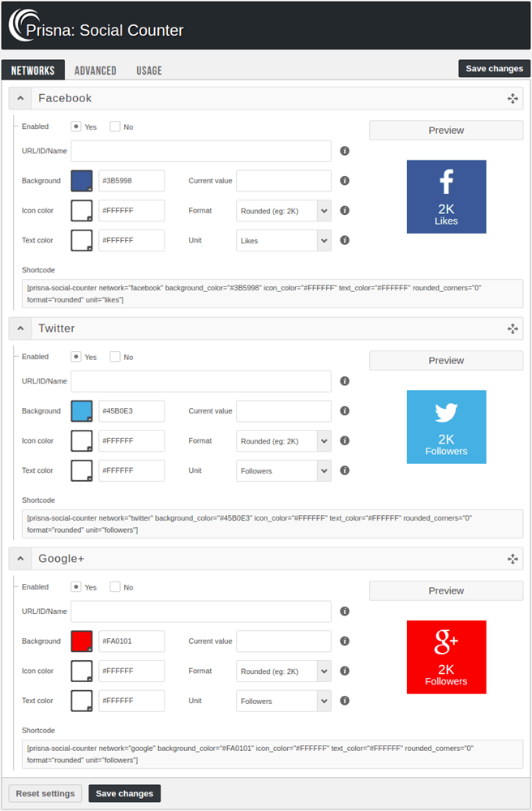
Task: Open the Google+ Unit dropdown
Action: 283,701
